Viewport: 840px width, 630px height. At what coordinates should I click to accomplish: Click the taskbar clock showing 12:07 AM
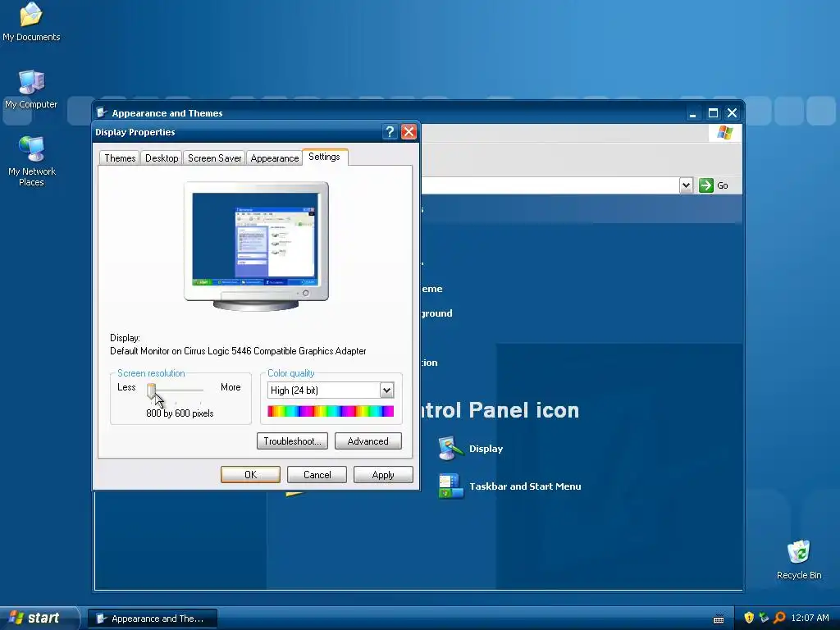tap(810, 618)
